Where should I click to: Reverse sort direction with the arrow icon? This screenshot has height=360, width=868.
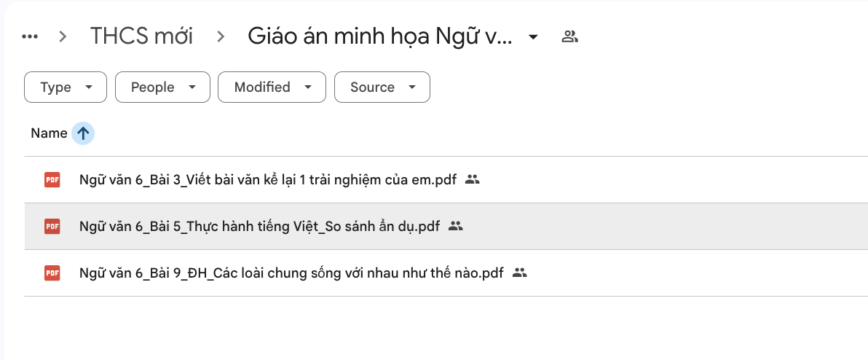tap(84, 133)
